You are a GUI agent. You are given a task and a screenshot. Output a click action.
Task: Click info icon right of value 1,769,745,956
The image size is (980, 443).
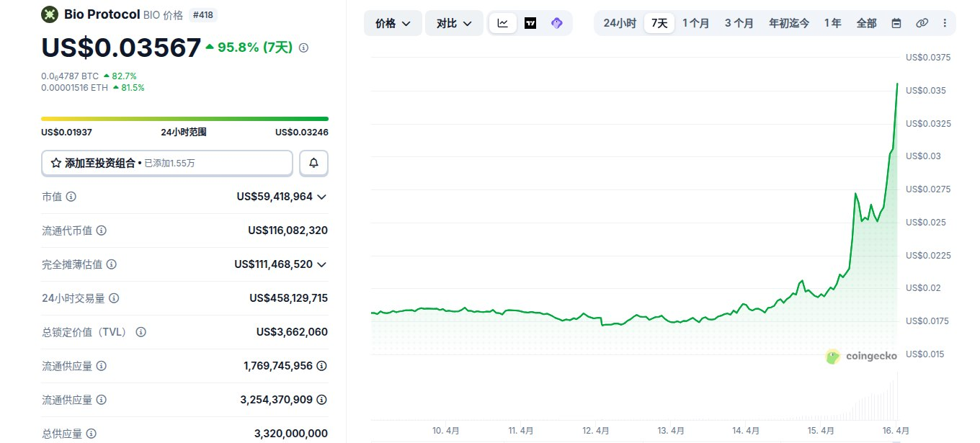322,366
